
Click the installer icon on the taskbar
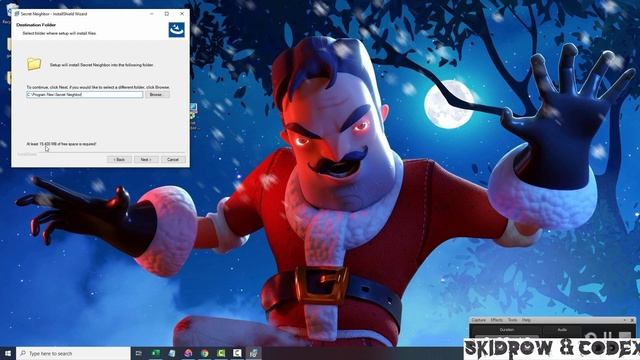point(253,353)
